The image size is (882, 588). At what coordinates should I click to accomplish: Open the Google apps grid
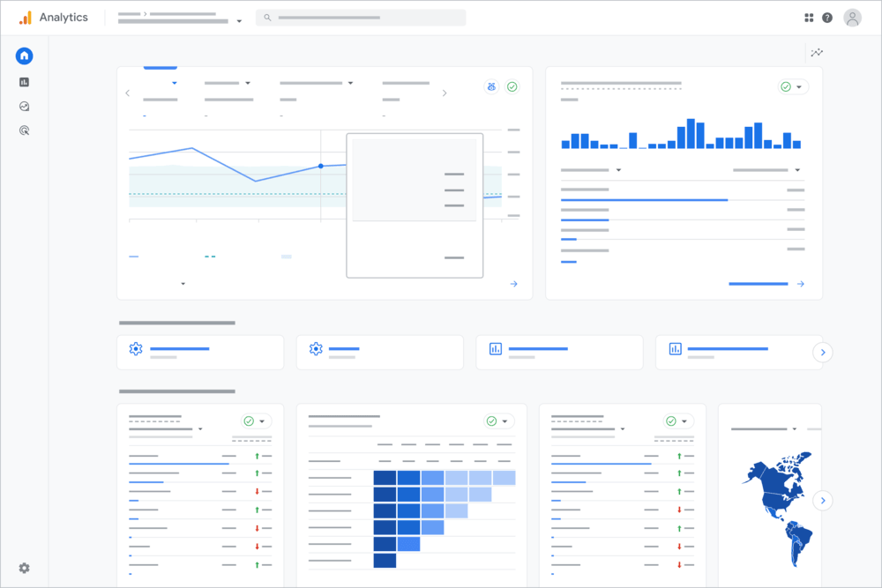tap(808, 17)
